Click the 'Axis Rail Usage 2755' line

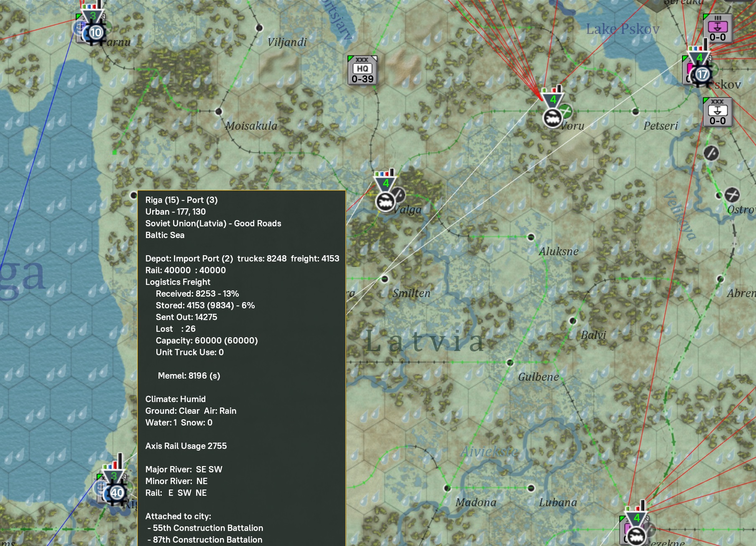(186, 446)
